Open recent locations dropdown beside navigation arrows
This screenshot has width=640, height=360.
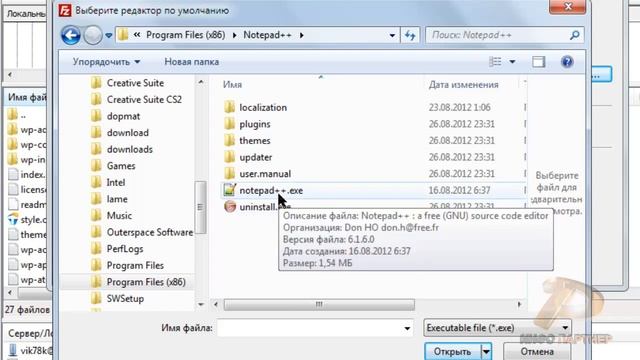[109, 36]
